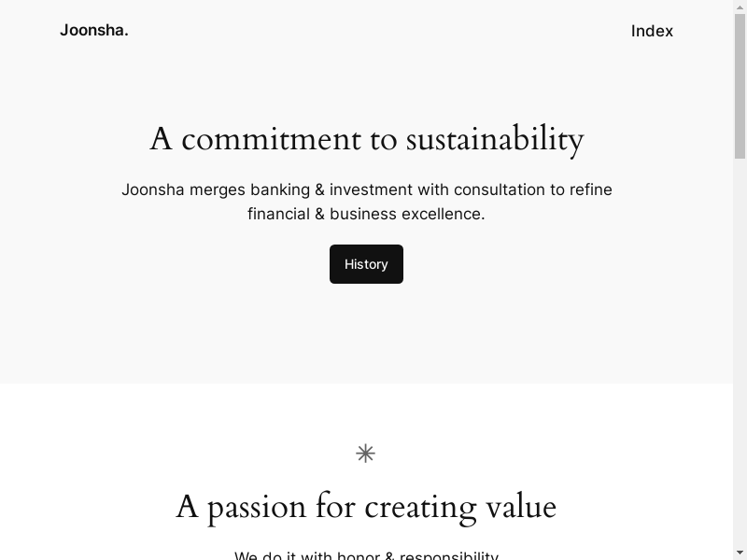Click the vertical scrollbar thumb

coord(740,84)
